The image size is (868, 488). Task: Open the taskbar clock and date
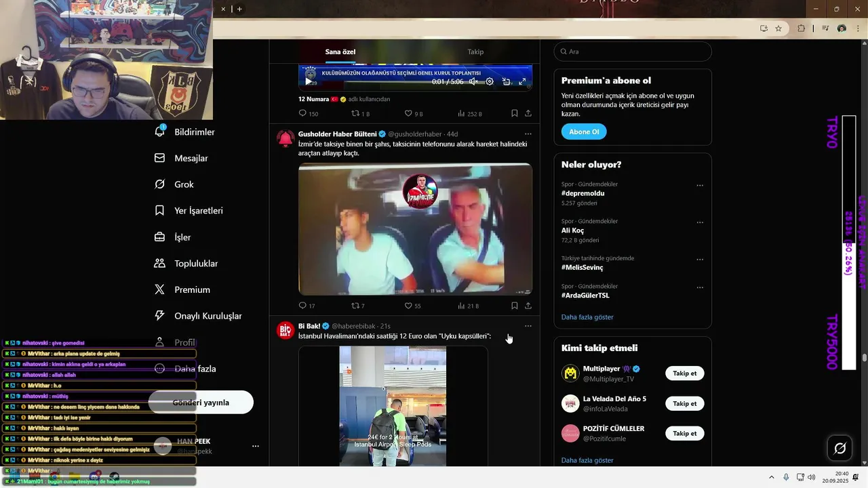pyautogui.click(x=835, y=477)
